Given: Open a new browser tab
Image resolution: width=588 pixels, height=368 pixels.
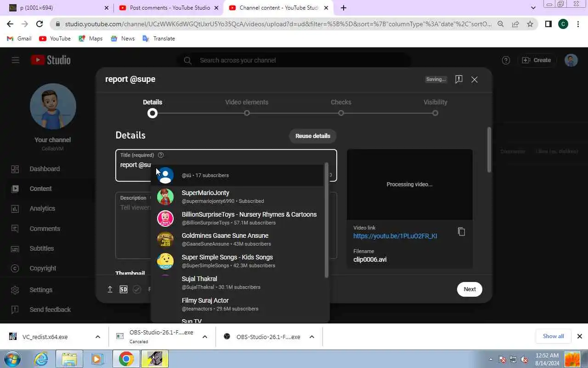Looking at the screenshot, I should (x=343, y=8).
